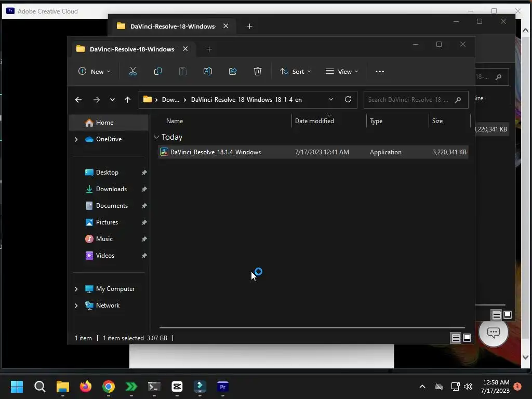This screenshot has width=532, height=399.
Task: Click the Dow... breadcrumb in address bar
Action: [x=170, y=100]
